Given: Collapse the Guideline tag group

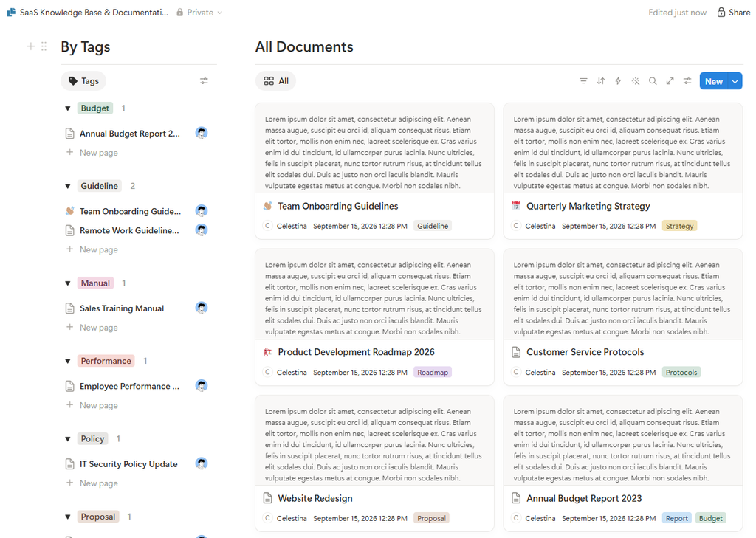Looking at the screenshot, I should [x=68, y=186].
